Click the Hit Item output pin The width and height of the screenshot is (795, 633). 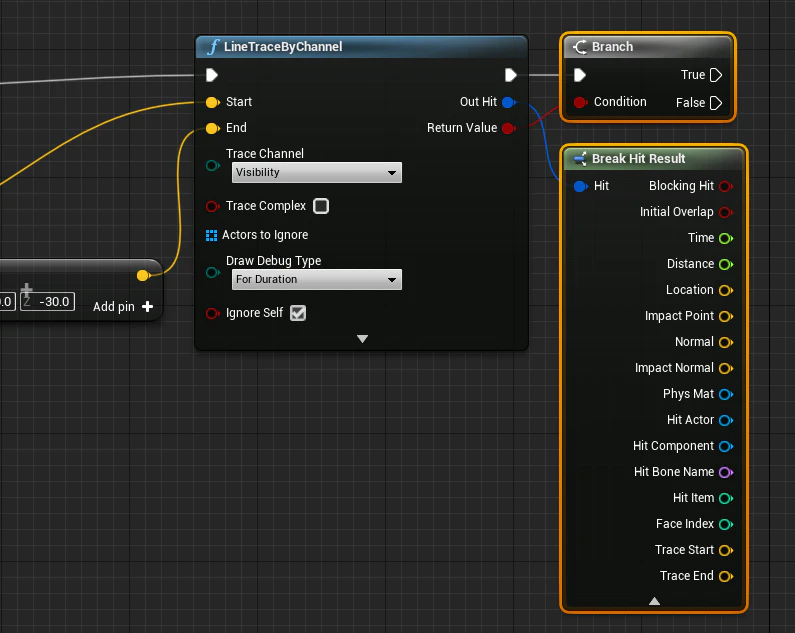pos(726,499)
